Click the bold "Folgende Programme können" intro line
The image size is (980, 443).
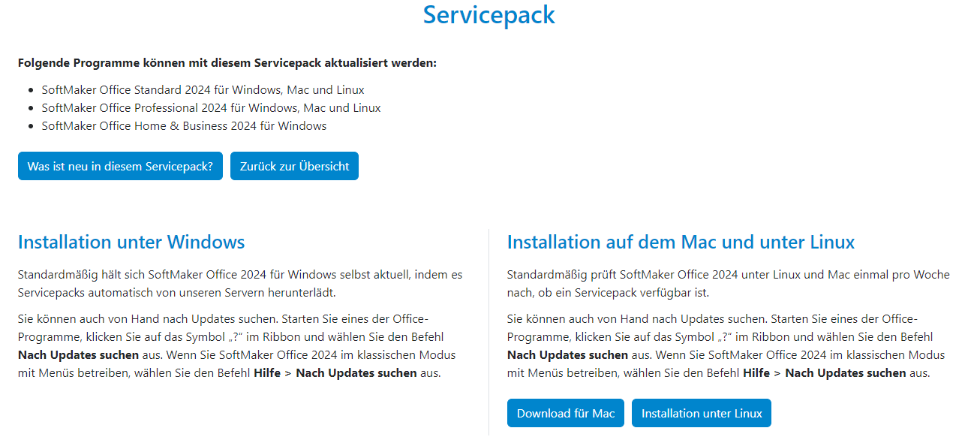click(227, 63)
